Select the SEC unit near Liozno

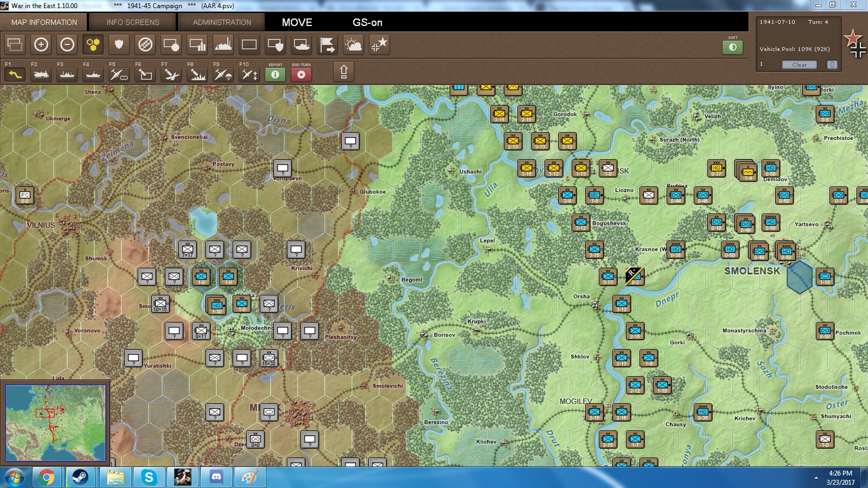[595, 195]
